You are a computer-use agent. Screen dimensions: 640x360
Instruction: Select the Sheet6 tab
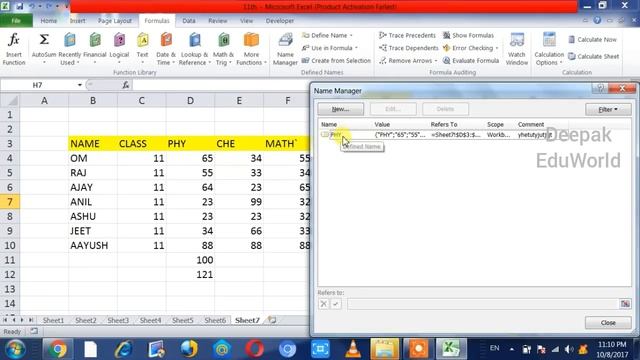click(x=215, y=320)
